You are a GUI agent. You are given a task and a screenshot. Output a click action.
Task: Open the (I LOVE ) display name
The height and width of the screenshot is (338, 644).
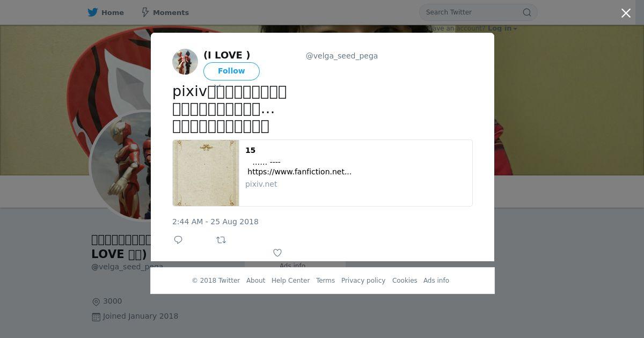pyautogui.click(x=226, y=55)
